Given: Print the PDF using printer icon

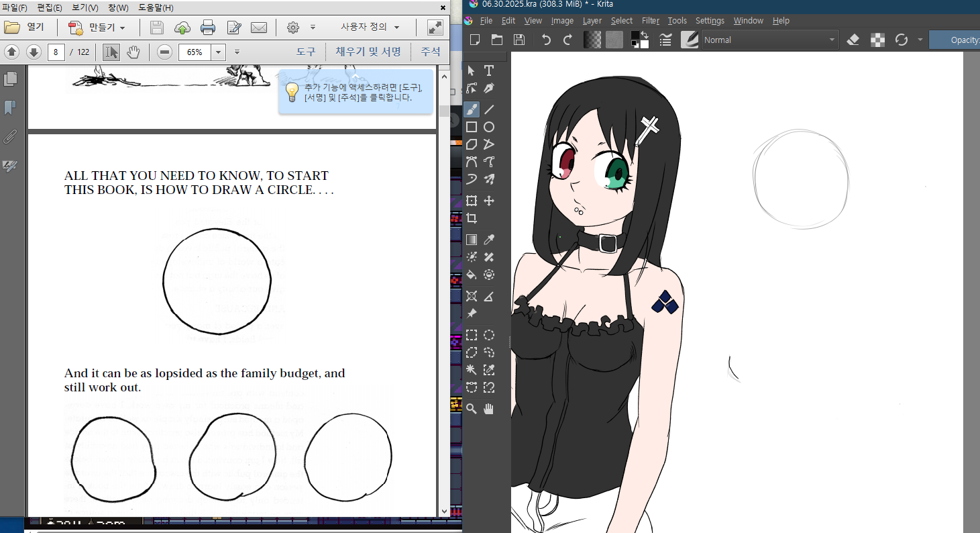Looking at the screenshot, I should coord(208,28).
